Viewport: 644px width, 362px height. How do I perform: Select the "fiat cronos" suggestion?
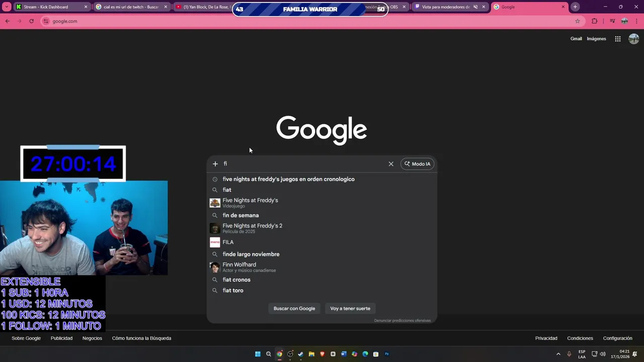pos(322,280)
